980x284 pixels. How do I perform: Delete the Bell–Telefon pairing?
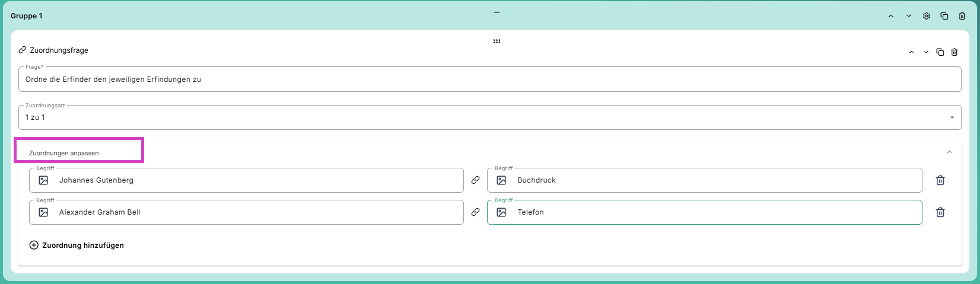940,212
